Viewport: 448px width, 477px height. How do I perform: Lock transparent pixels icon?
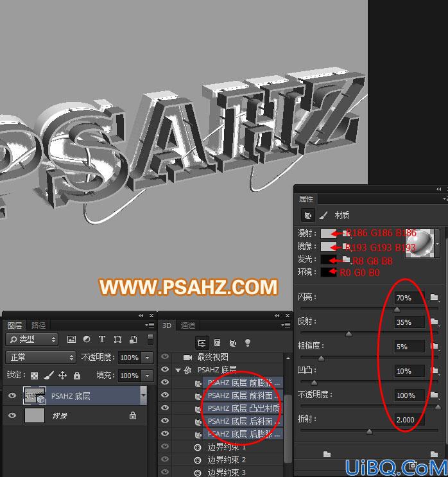coord(35,376)
